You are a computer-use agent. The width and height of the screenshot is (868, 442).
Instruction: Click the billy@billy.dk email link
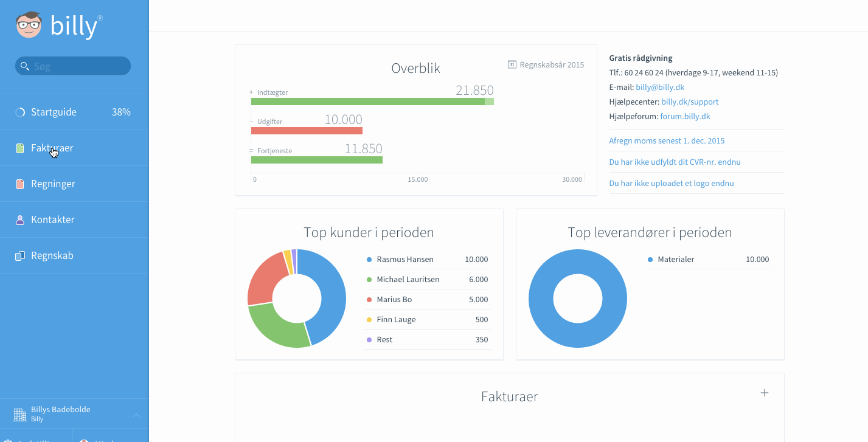pyautogui.click(x=659, y=88)
